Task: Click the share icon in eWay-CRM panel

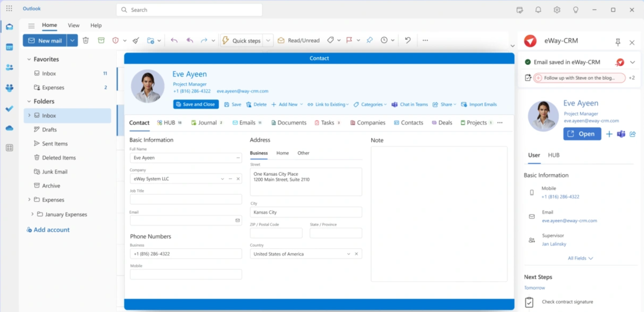Action: point(633,134)
